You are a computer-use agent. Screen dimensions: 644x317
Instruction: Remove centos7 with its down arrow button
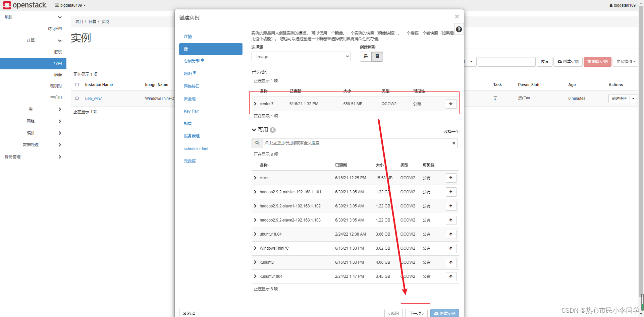tap(451, 104)
